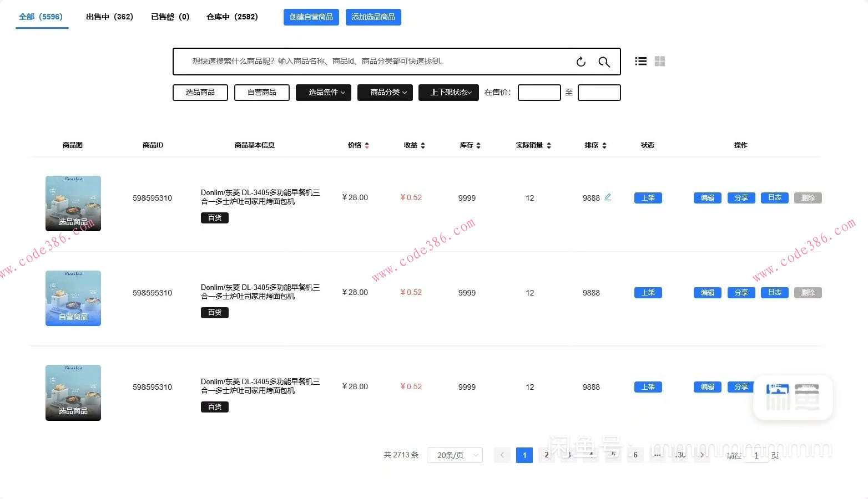
Task: Click the pencil icon beside 9888
Action: coord(608,197)
